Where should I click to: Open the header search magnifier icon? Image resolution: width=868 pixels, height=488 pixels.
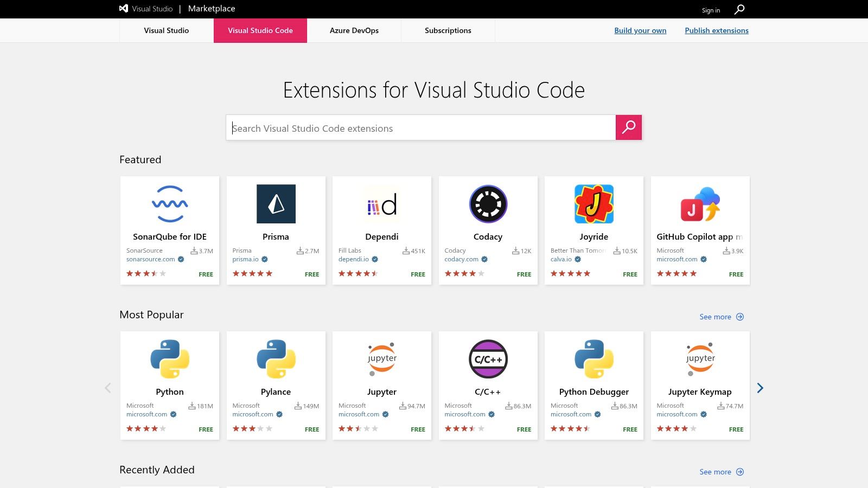pyautogui.click(x=739, y=9)
